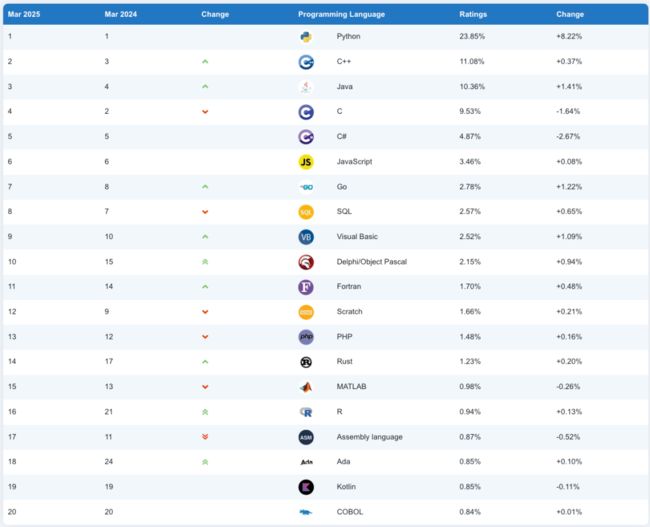Click the PHP logo icon

pos(306,337)
